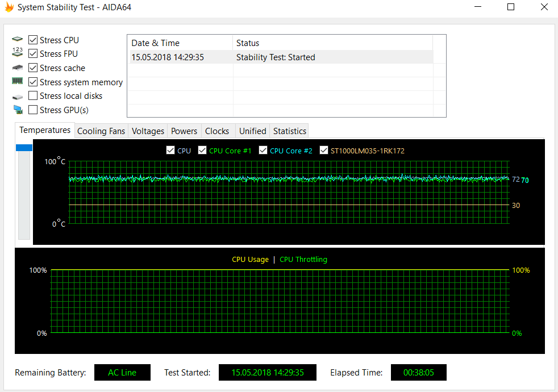558x392 pixels.
Task: Hide CPU Core #1 graph line
Action: (x=202, y=151)
